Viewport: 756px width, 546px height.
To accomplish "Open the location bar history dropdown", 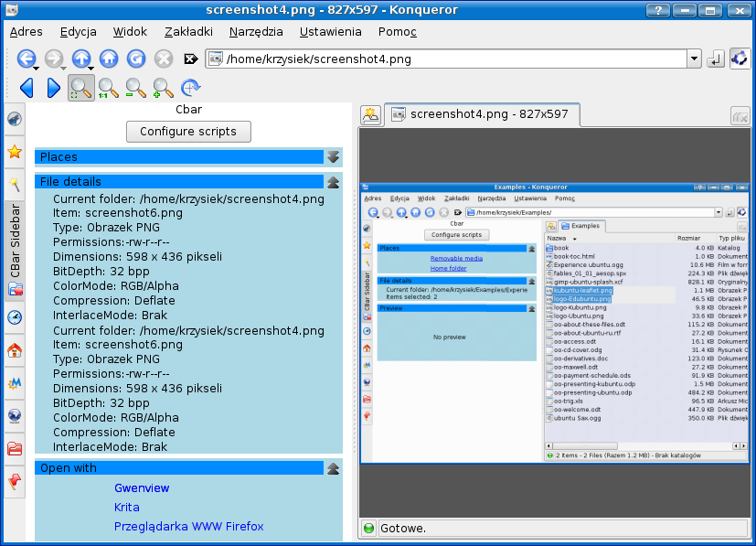I will (x=694, y=59).
